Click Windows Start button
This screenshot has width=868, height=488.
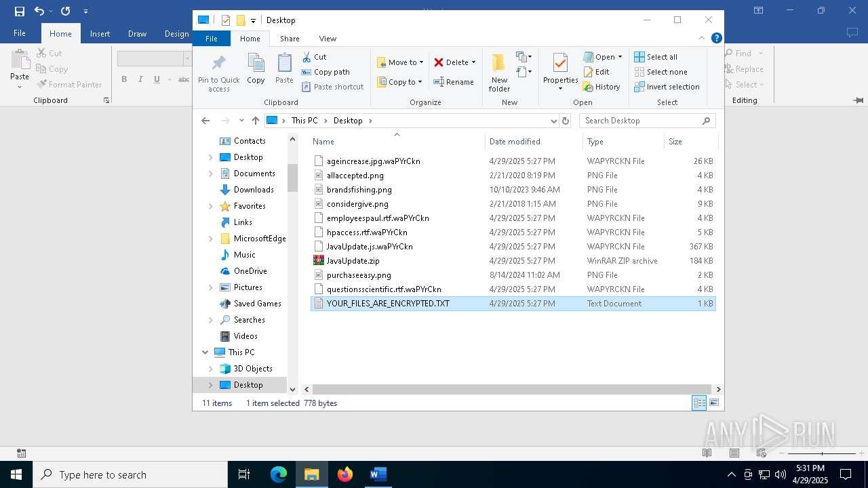click(x=16, y=474)
